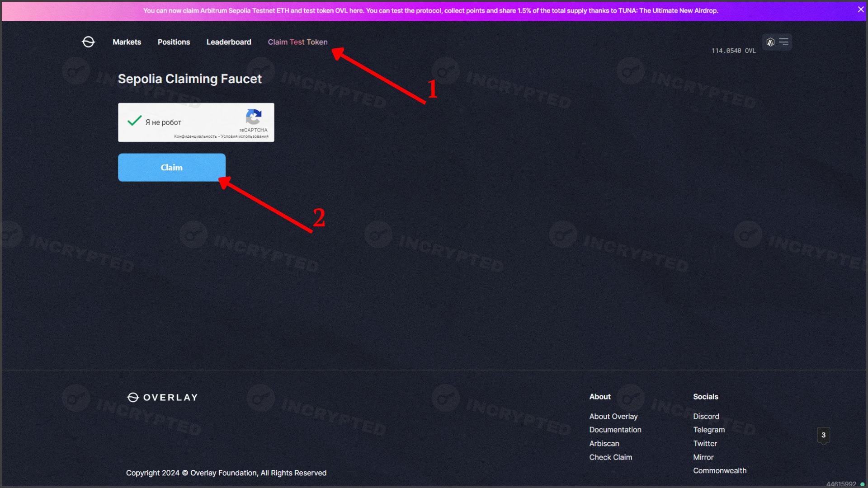The image size is (868, 488).
Task: Open the Discord social link
Action: tap(706, 416)
